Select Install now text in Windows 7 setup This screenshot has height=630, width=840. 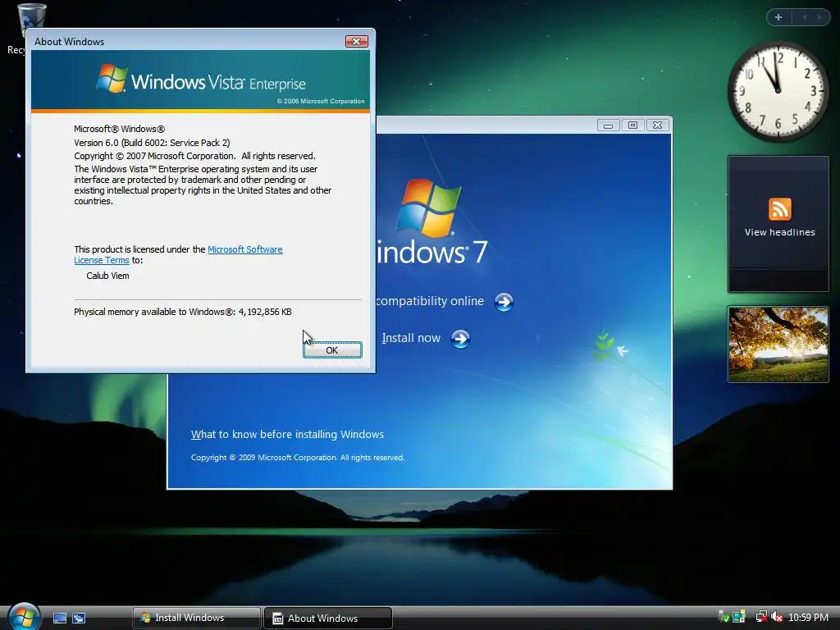tap(411, 338)
